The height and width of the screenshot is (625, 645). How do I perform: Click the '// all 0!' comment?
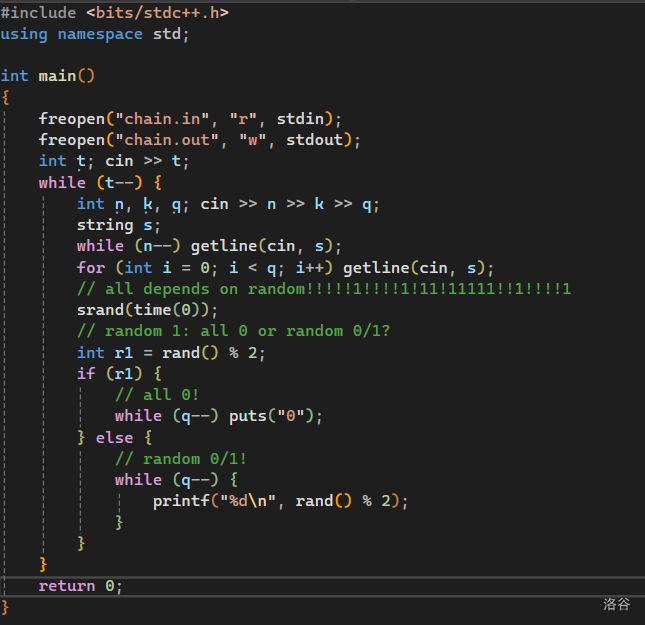point(157,395)
